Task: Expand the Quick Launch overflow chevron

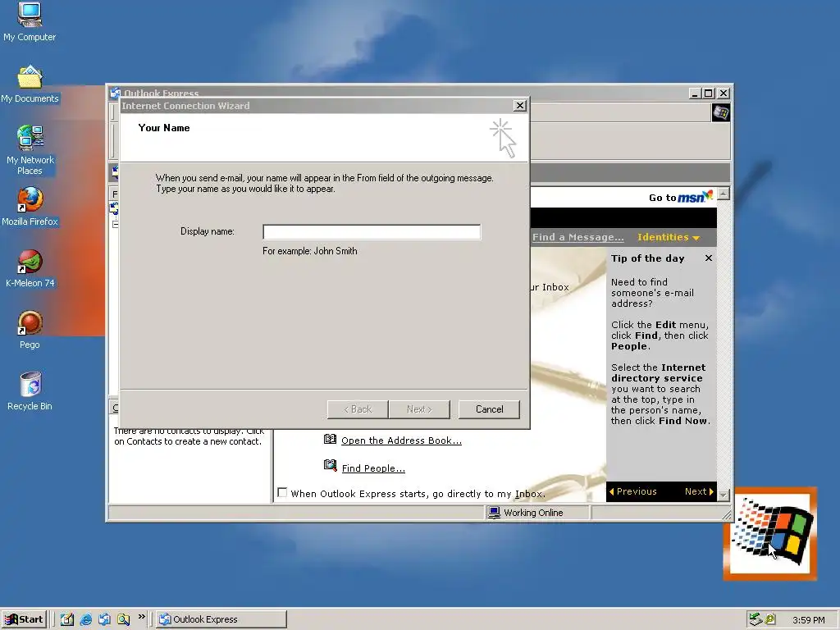Action: point(141,617)
